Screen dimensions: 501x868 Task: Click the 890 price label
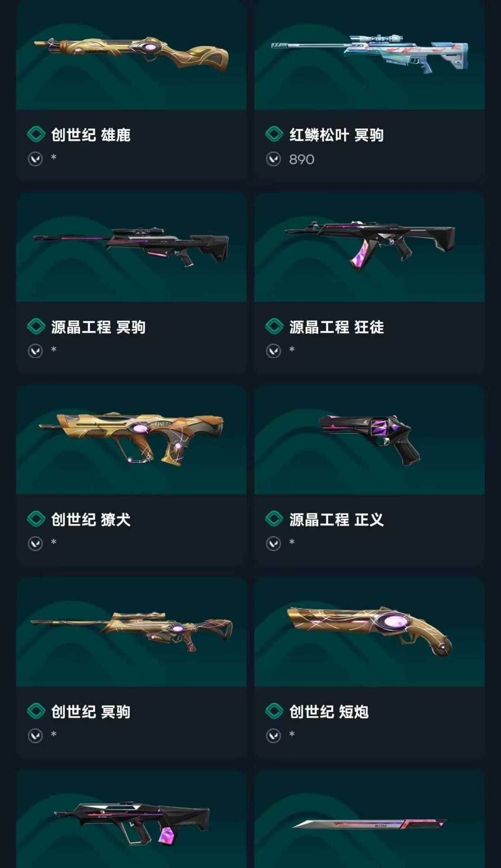(x=302, y=160)
